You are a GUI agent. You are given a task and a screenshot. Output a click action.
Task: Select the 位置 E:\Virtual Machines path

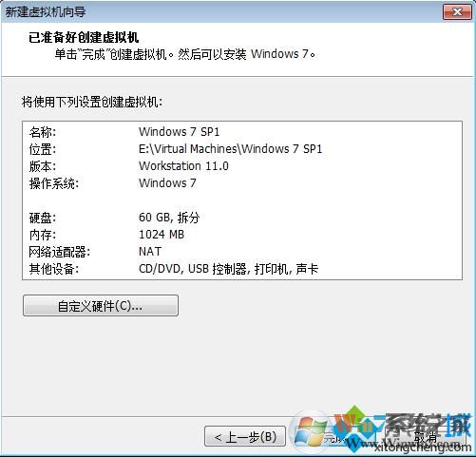(230, 149)
